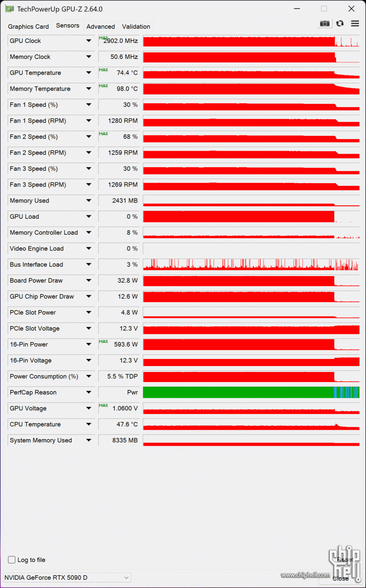Expand the Board Power Draw dropdown
This screenshot has width=366, height=588.
pyautogui.click(x=89, y=281)
